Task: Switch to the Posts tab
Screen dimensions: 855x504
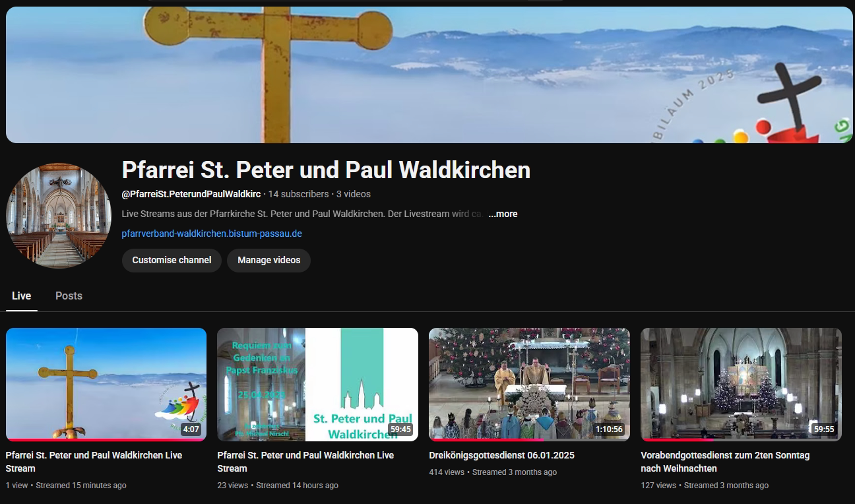Action: [69, 296]
